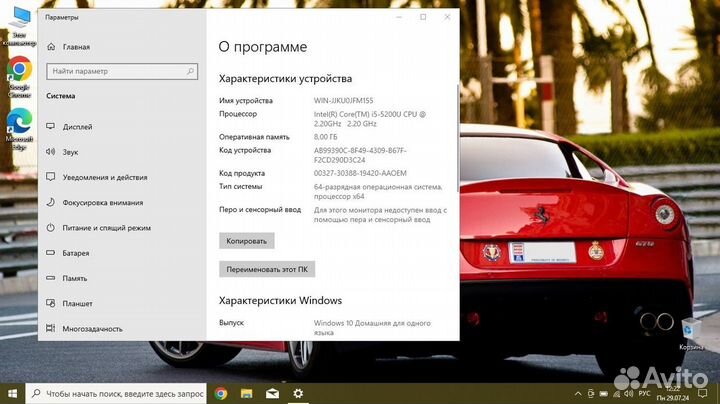Viewport: 720px width, 404px height.
Task: Click the Система sidebar heading
Action: (x=61, y=96)
